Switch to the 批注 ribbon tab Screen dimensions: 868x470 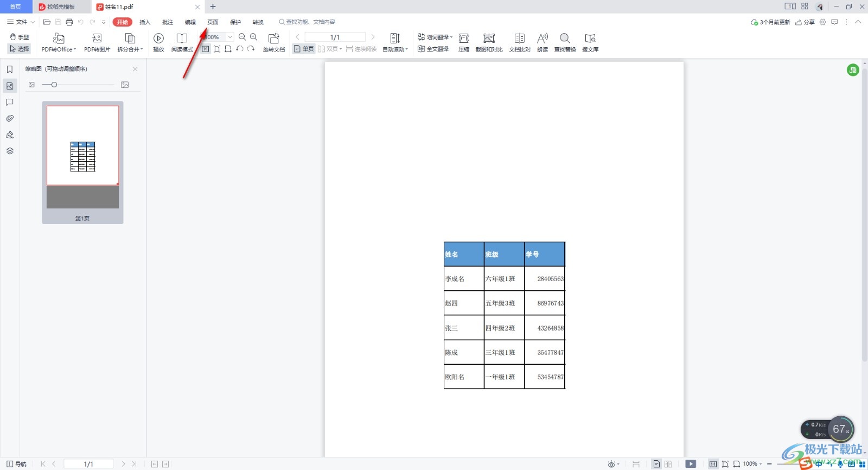coord(168,22)
